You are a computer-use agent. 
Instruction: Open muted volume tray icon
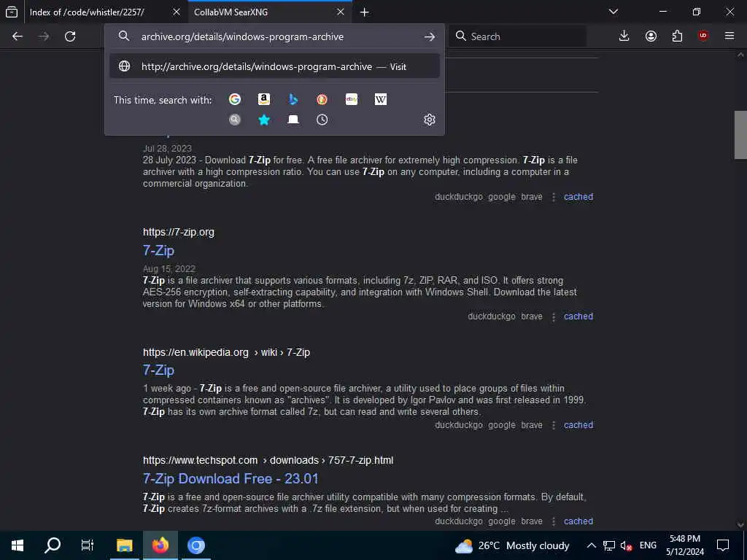pos(627,545)
